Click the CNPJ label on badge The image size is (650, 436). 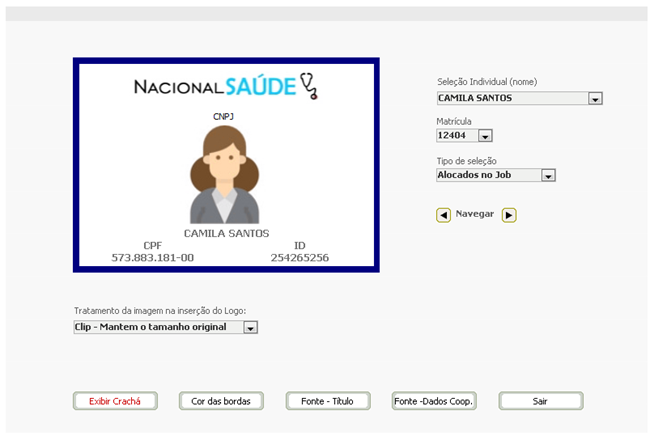pos(223,116)
